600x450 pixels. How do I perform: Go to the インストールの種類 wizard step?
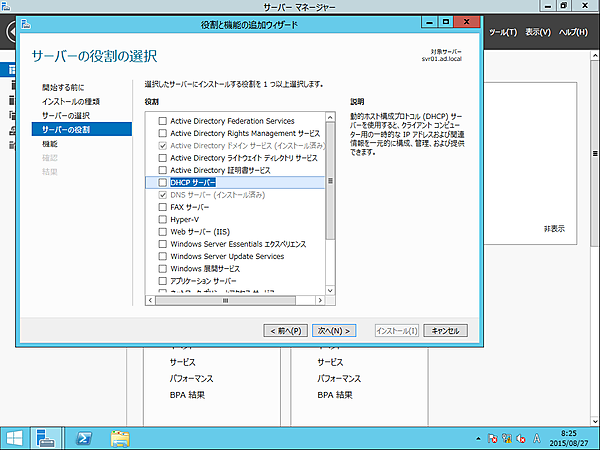71,101
